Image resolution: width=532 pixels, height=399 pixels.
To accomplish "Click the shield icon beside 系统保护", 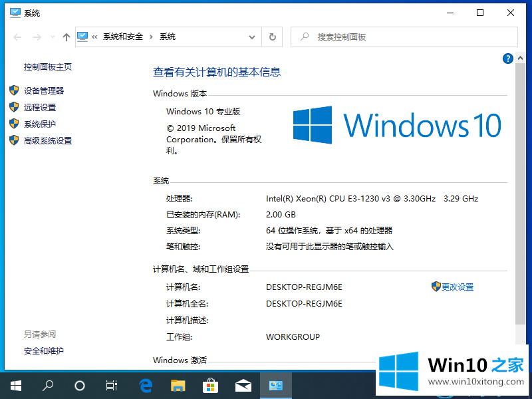I will 14,124.
